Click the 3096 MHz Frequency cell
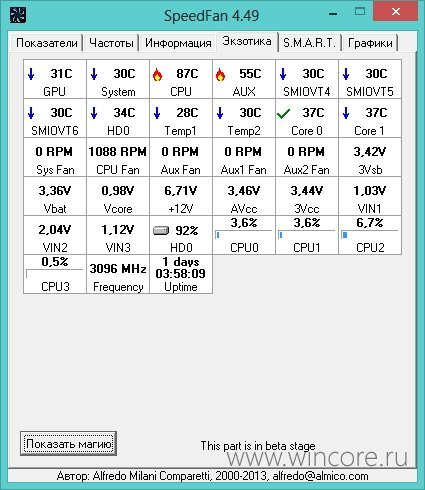The height and width of the screenshot is (490, 425). pyautogui.click(x=118, y=274)
